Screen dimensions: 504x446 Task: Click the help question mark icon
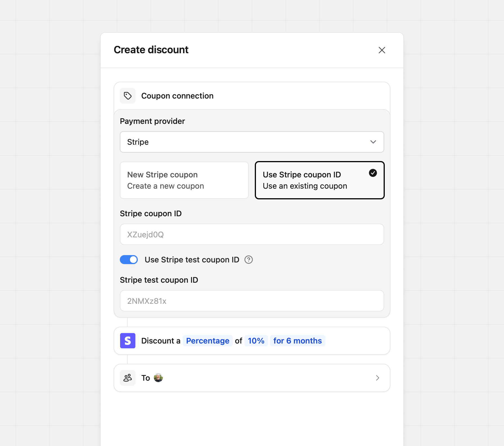249,260
